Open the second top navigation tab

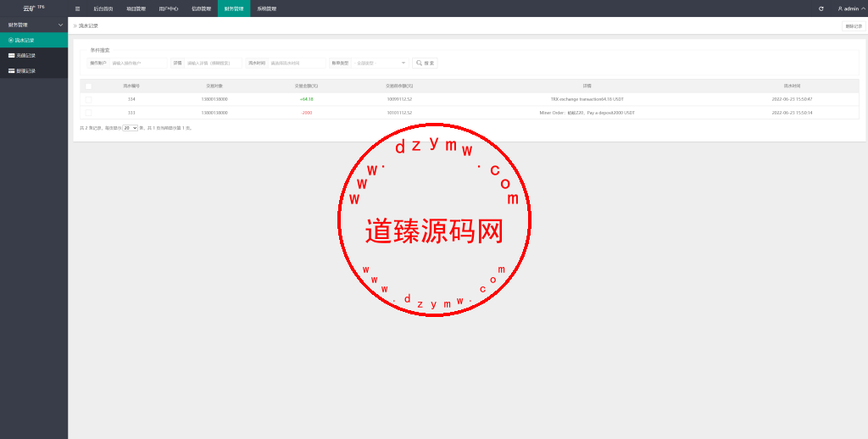click(x=136, y=8)
